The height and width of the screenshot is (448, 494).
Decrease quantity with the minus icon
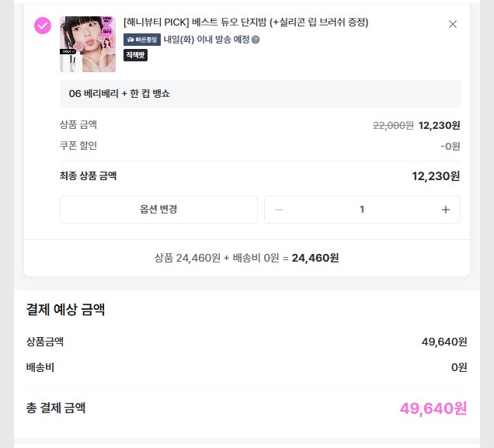tap(279, 210)
